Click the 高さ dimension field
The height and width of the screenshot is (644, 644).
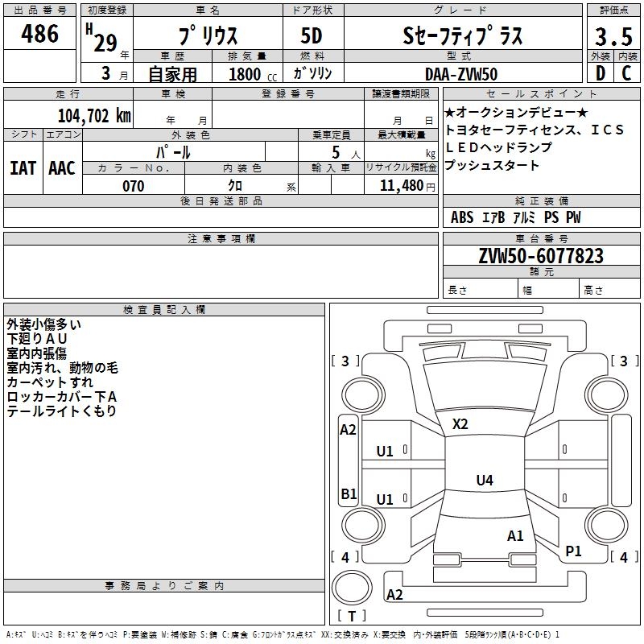(x=609, y=290)
